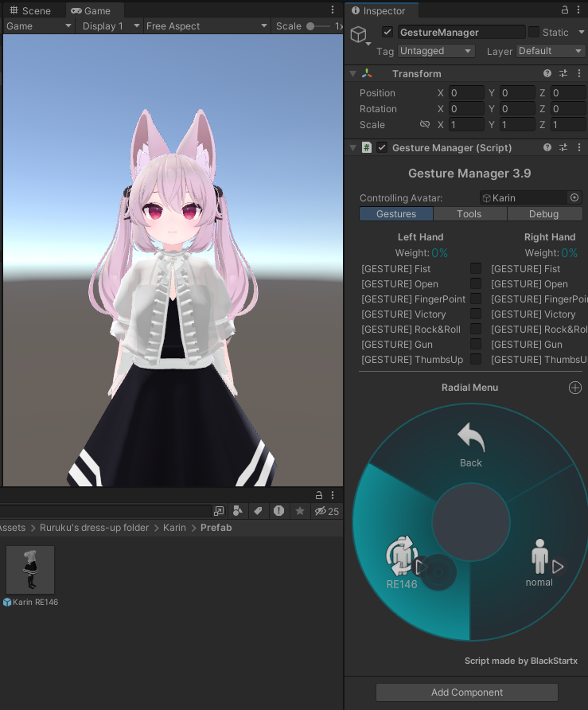Click the Position X input field
This screenshot has height=710, width=588.
(466, 93)
